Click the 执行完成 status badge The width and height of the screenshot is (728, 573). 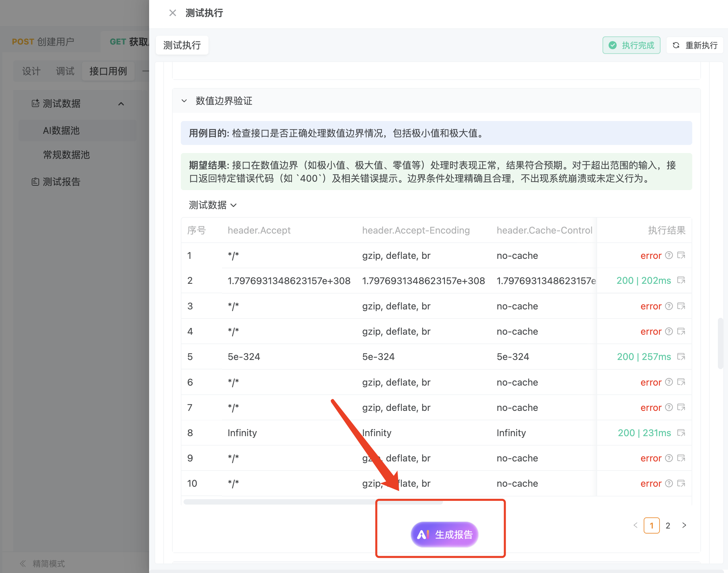point(631,45)
